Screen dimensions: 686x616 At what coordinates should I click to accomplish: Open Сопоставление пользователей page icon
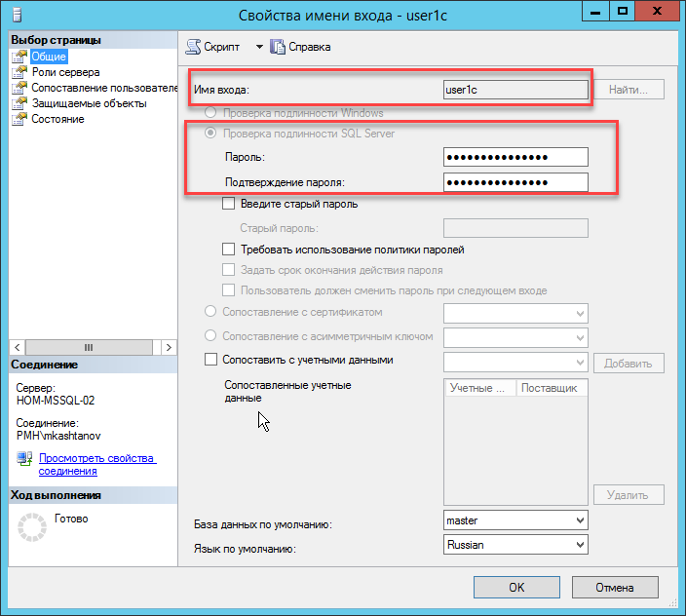tap(19, 88)
